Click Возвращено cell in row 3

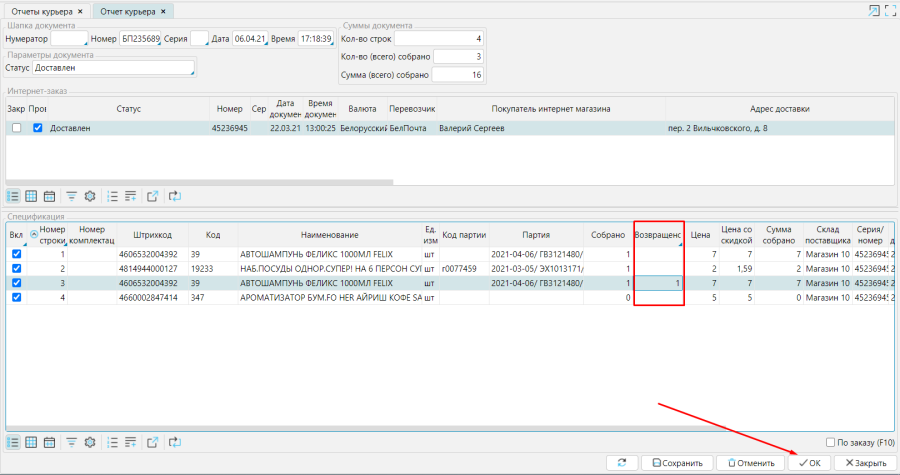(659, 283)
